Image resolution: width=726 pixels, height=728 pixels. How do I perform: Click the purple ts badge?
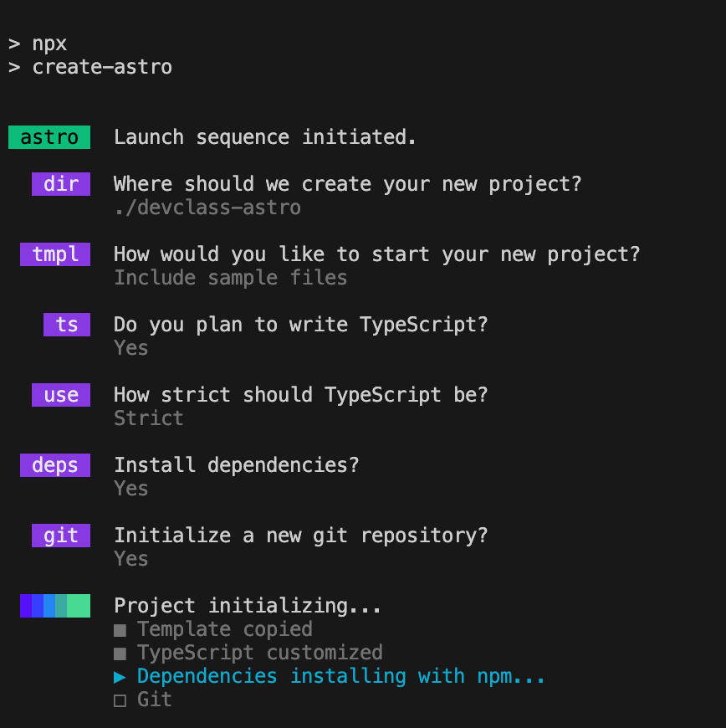coord(67,324)
